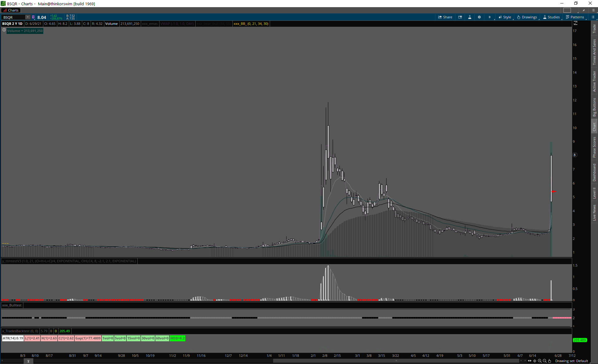Image resolution: width=598 pixels, height=364 pixels.
Task: Open the Patterns menu
Action: pyautogui.click(x=575, y=17)
